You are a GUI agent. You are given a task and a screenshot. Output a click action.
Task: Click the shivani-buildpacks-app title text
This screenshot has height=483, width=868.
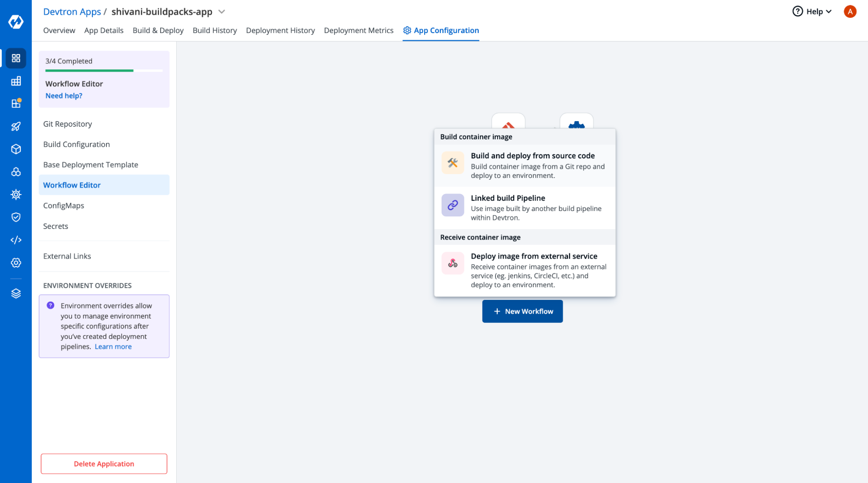click(x=162, y=12)
